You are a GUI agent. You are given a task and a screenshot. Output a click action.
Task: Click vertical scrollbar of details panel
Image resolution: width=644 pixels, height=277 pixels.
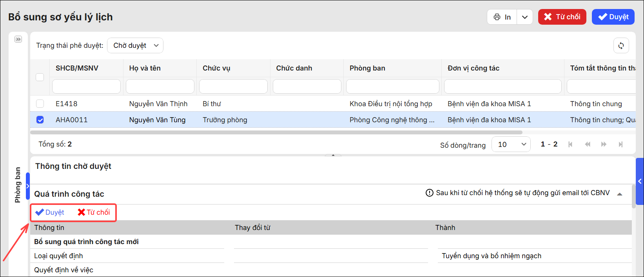(x=633, y=196)
